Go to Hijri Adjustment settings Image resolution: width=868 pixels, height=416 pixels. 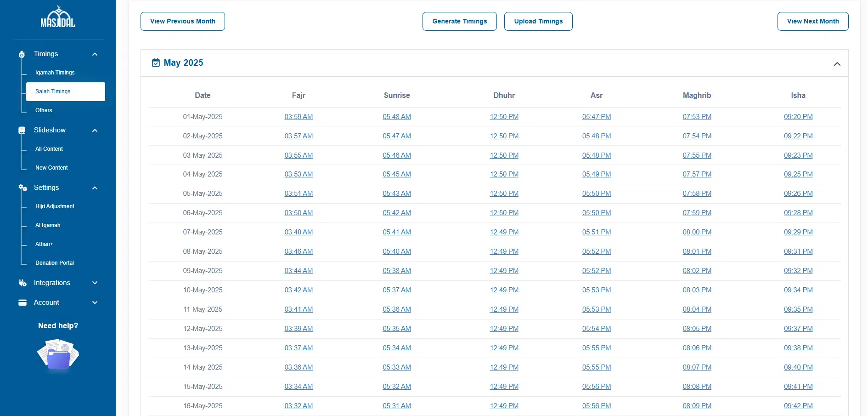[55, 206]
